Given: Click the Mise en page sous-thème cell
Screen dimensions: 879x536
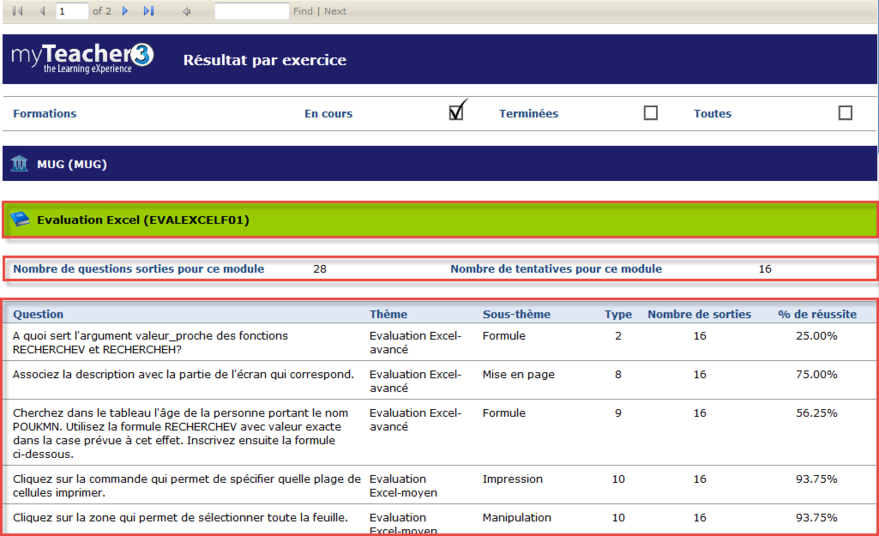Looking at the screenshot, I should tap(519, 375).
